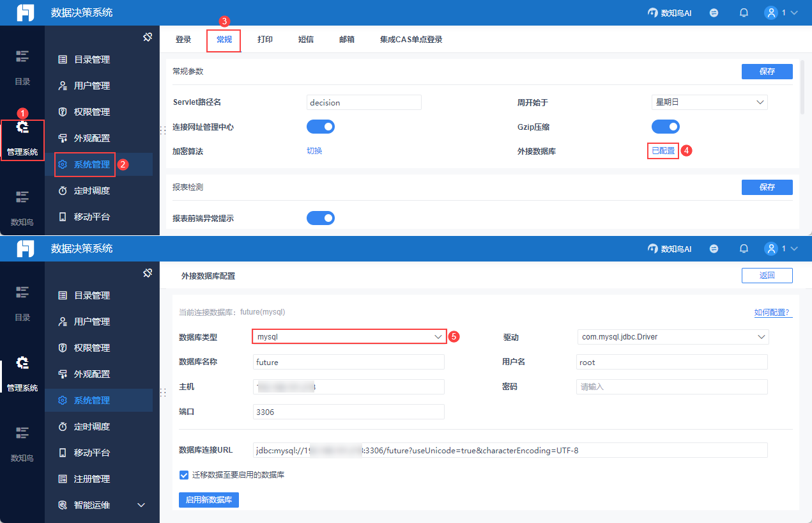Switch to 打印 tab
The height and width of the screenshot is (523, 812).
pyautogui.click(x=265, y=40)
